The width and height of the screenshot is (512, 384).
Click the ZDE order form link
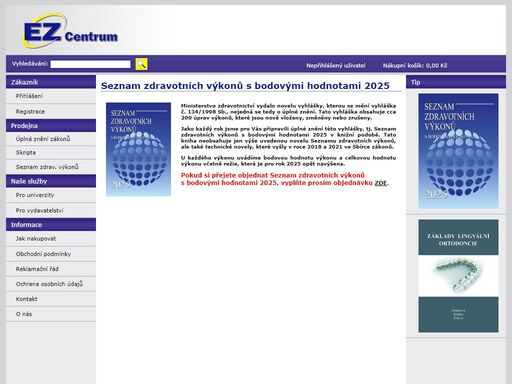(381, 183)
